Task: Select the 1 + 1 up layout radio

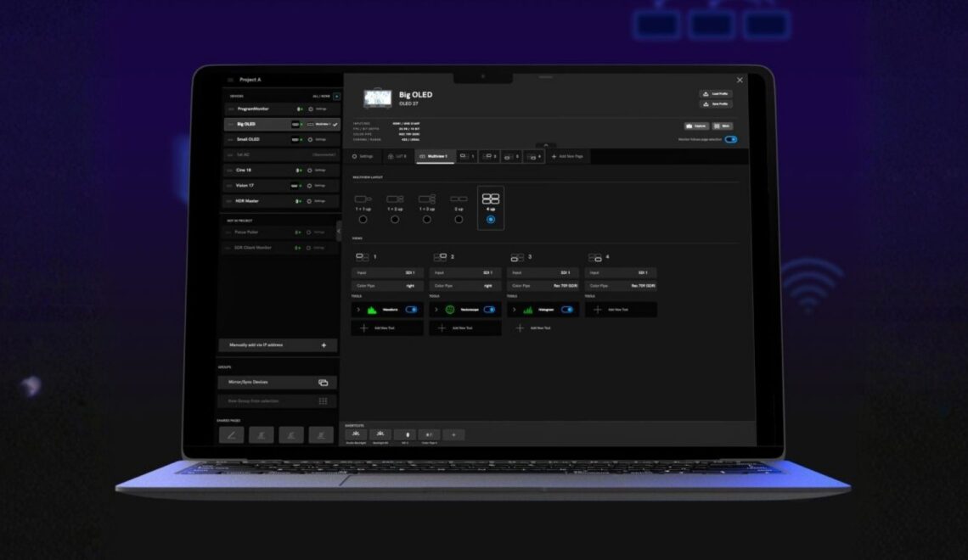Action: point(363,220)
